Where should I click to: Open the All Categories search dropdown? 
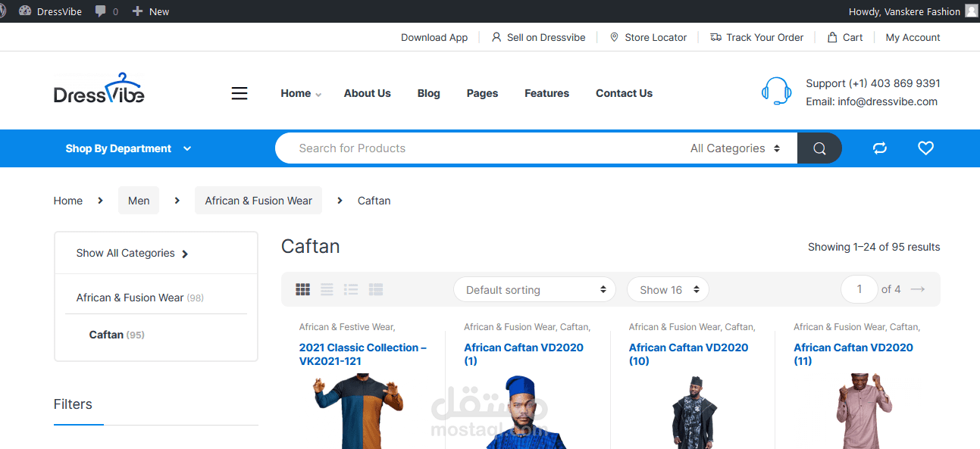(735, 148)
